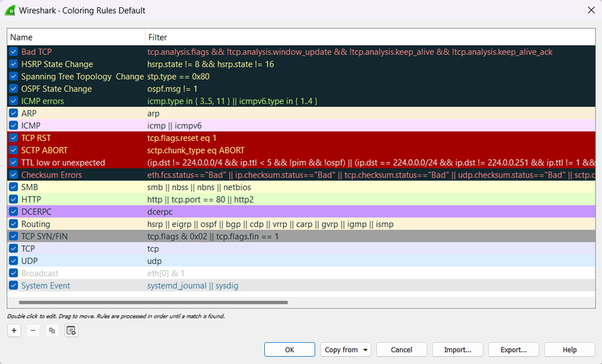The image size is (602, 364).
Task: Uncheck the UDP rule checkbox
Action: (13, 261)
